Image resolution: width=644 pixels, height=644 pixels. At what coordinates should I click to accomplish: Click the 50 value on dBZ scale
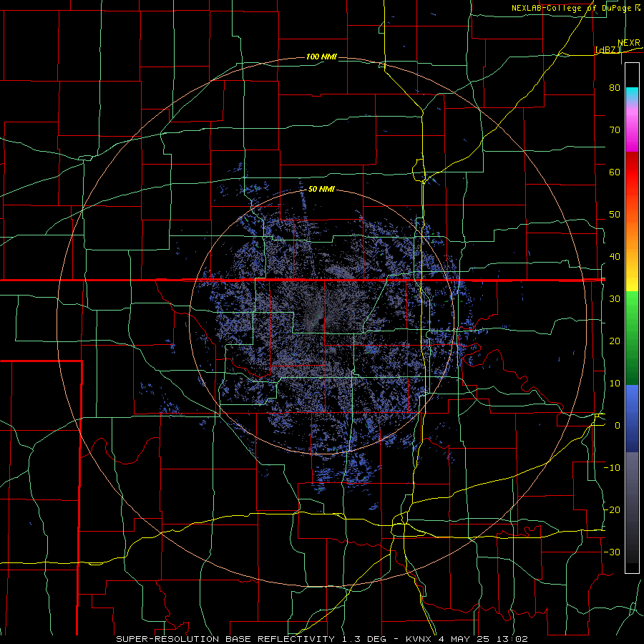click(x=615, y=215)
